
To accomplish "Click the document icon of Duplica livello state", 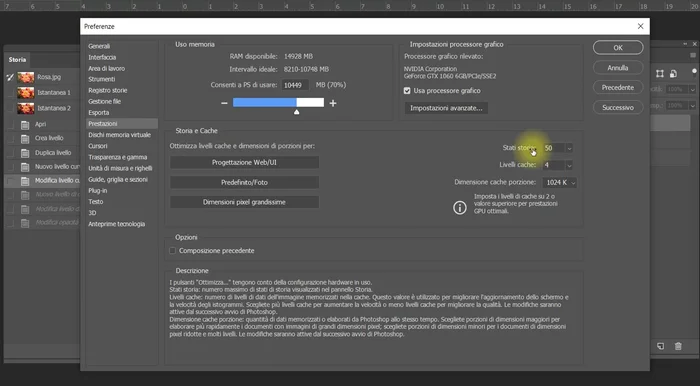I will 25,153.
